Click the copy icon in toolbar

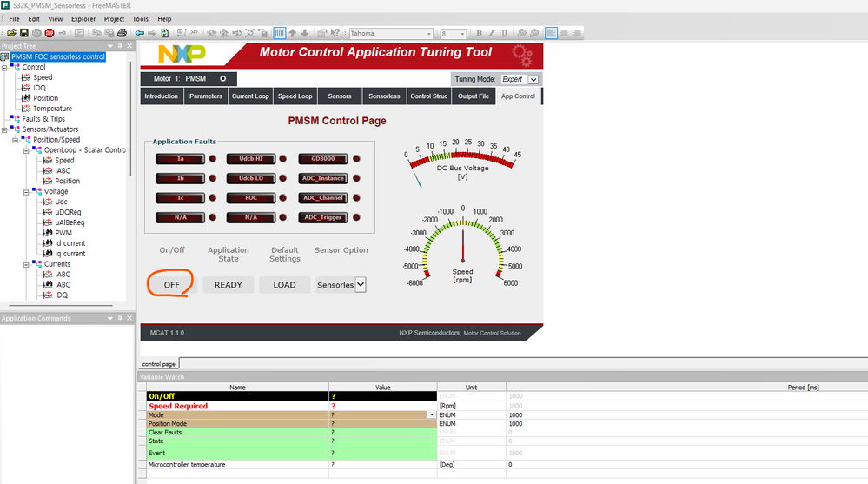tap(96, 33)
